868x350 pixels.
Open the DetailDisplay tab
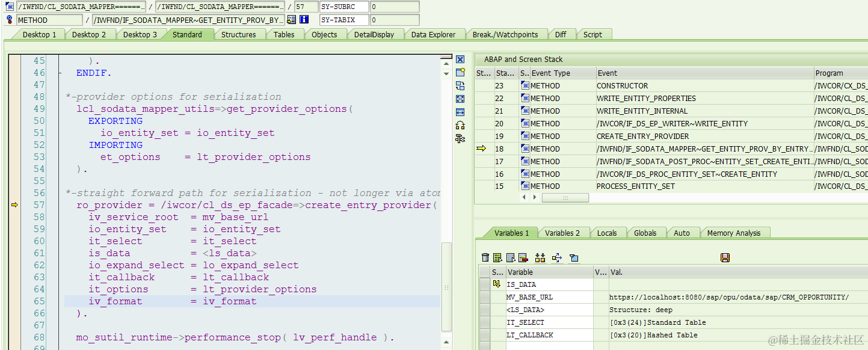374,34
